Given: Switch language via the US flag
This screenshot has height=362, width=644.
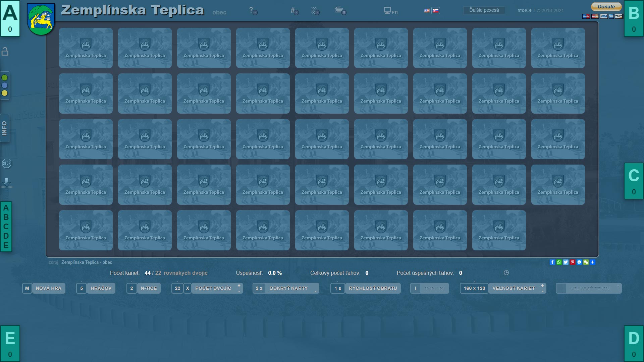Looking at the screenshot, I should (427, 10).
